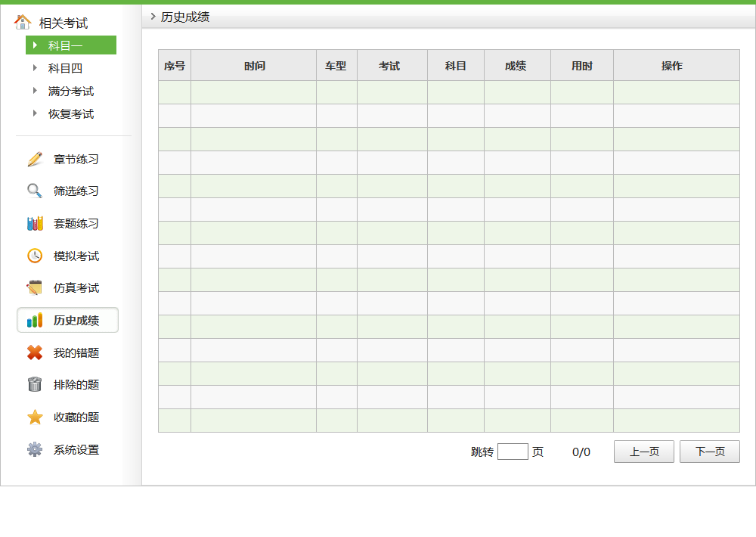Open 模拟考试 using the clock icon

(33, 256)
